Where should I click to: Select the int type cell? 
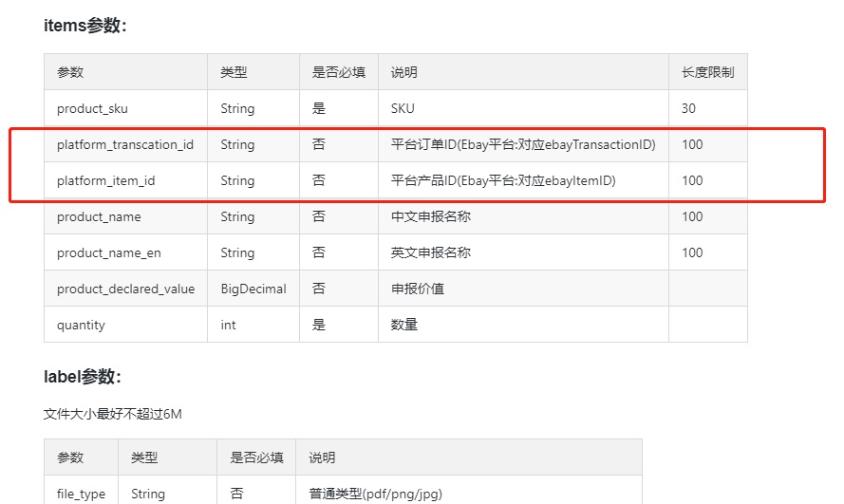point(229,325)
